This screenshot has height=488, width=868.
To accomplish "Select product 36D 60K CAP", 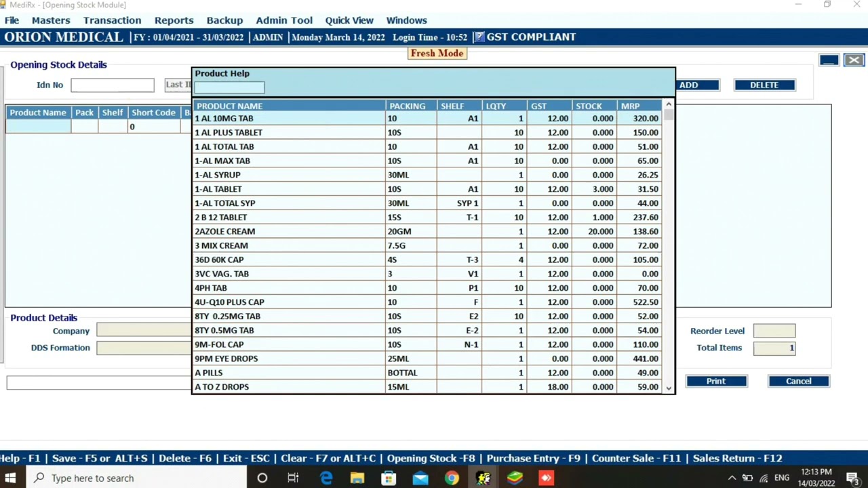I will point(427,260).
